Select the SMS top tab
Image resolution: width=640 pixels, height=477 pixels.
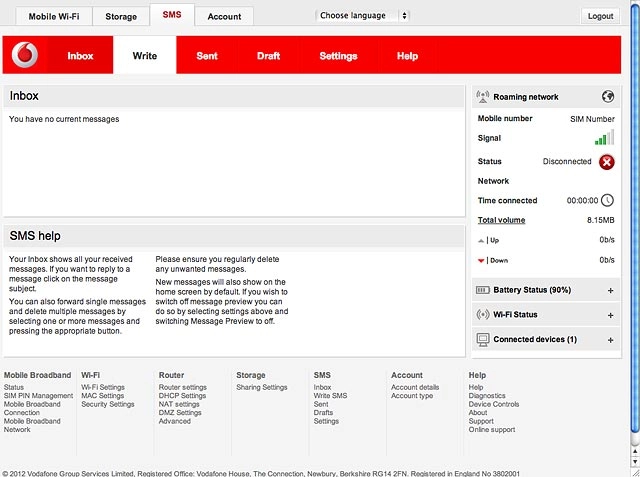[x=172, y=15]
